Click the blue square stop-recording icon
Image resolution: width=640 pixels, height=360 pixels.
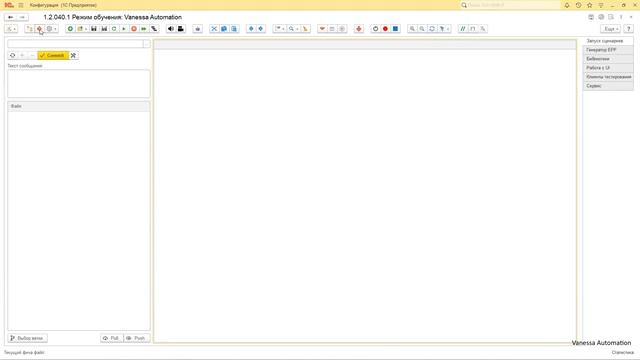395,29
